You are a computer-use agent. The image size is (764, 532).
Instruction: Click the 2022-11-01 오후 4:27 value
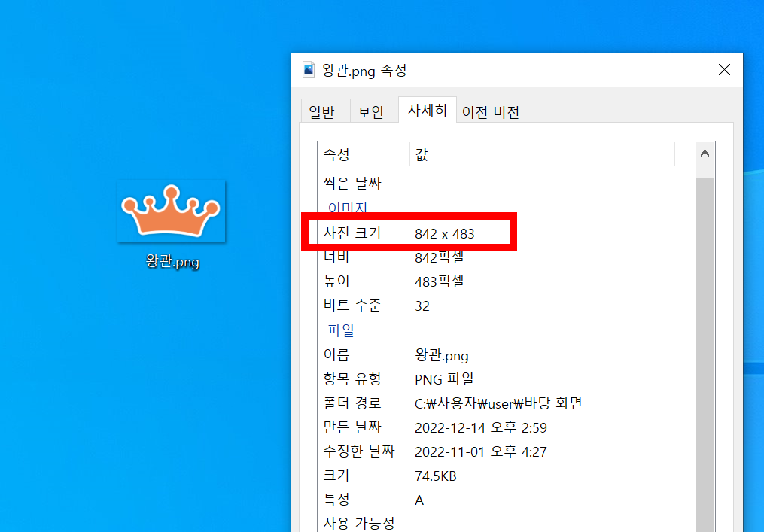pos(481,452)
